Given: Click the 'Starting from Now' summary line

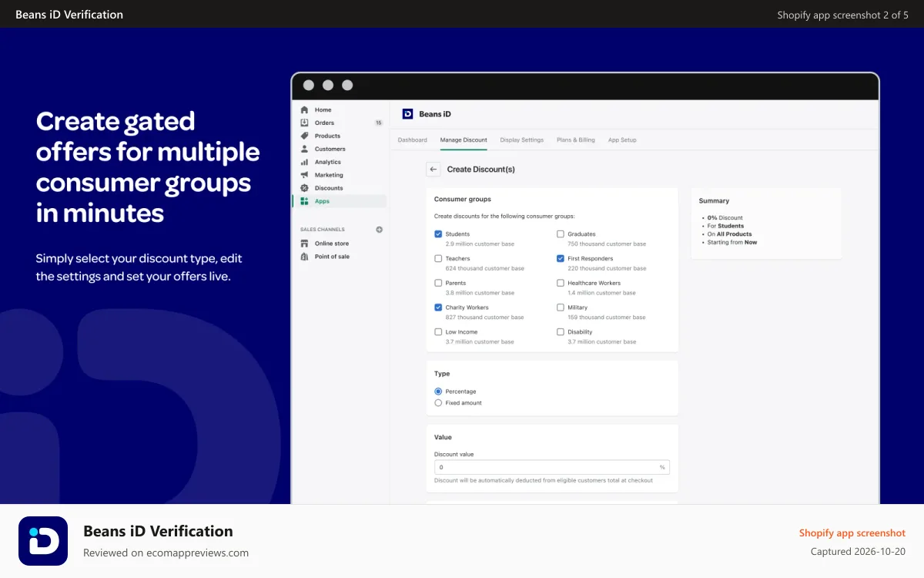Looking at the screenshot, I should coord(731,242).
